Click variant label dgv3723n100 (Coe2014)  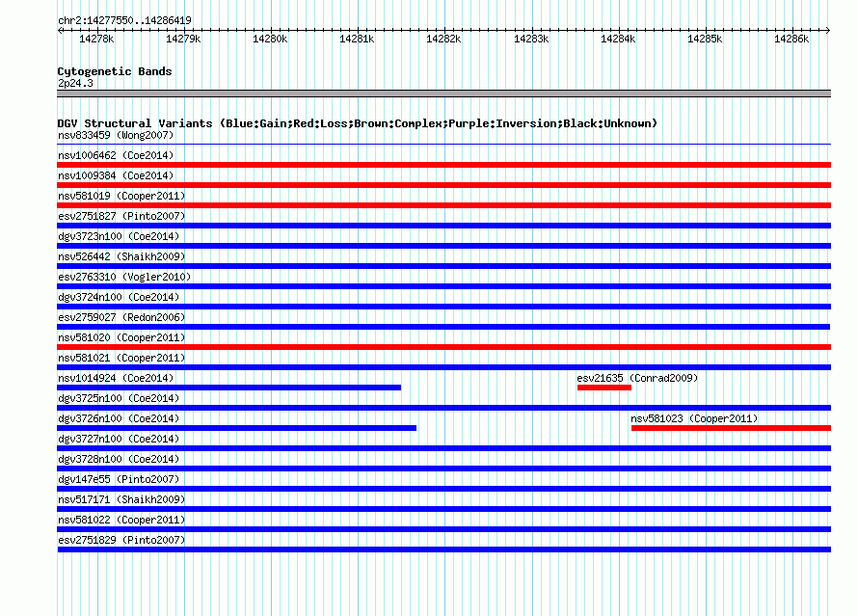pos(119,236)
